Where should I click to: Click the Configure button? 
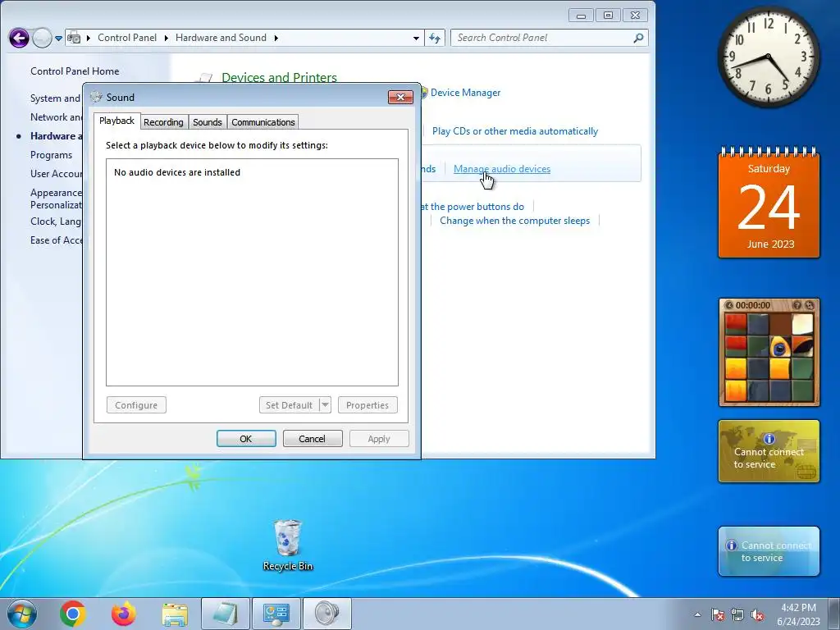point(136,405)
